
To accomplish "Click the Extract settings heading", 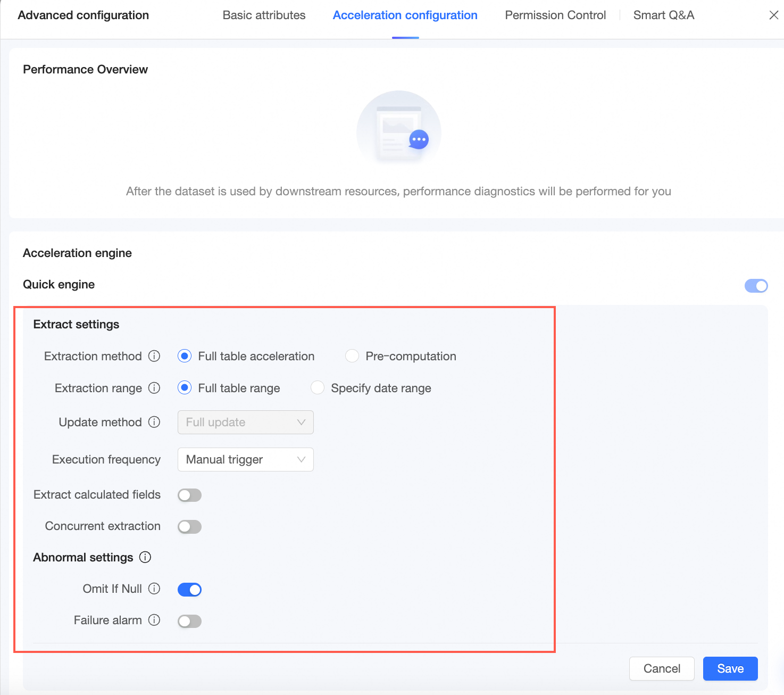I will coord(76,324).
